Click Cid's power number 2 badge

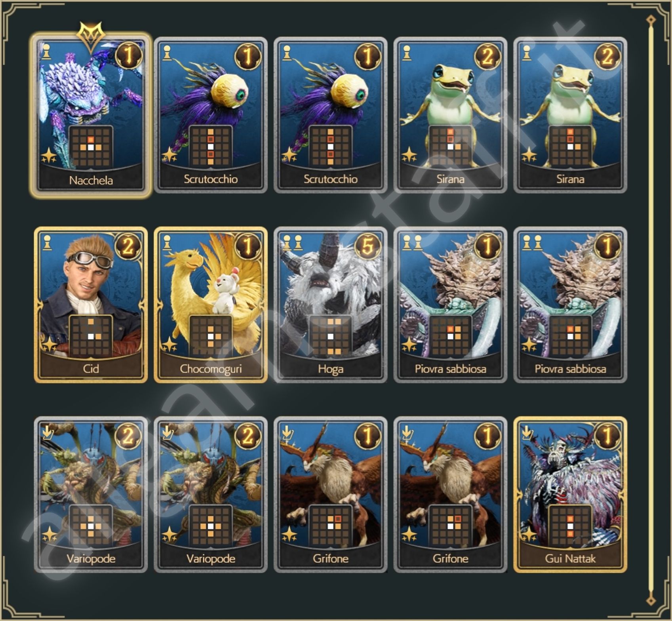(x=128, y=246)
